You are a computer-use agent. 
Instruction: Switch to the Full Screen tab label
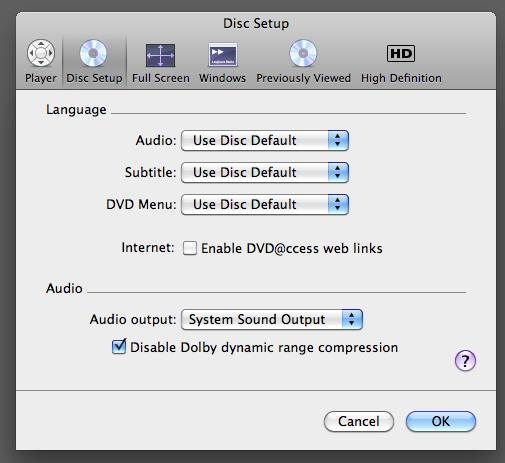coord(161,78)
